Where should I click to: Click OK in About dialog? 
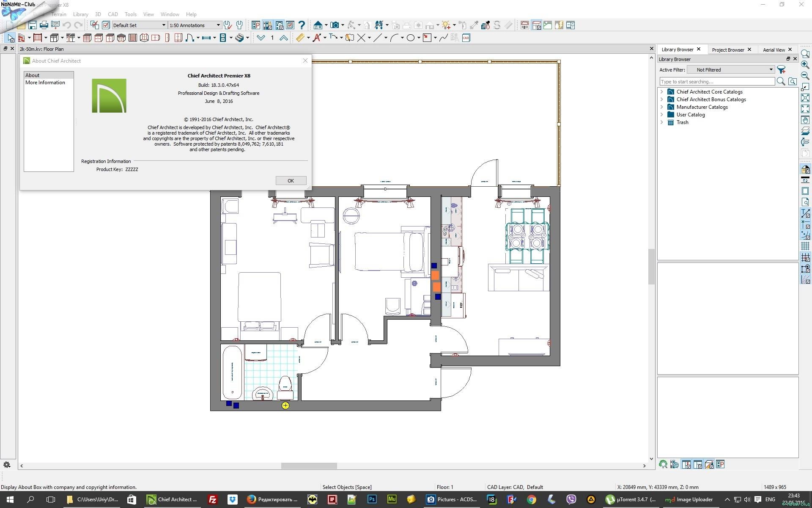[291, 181]
